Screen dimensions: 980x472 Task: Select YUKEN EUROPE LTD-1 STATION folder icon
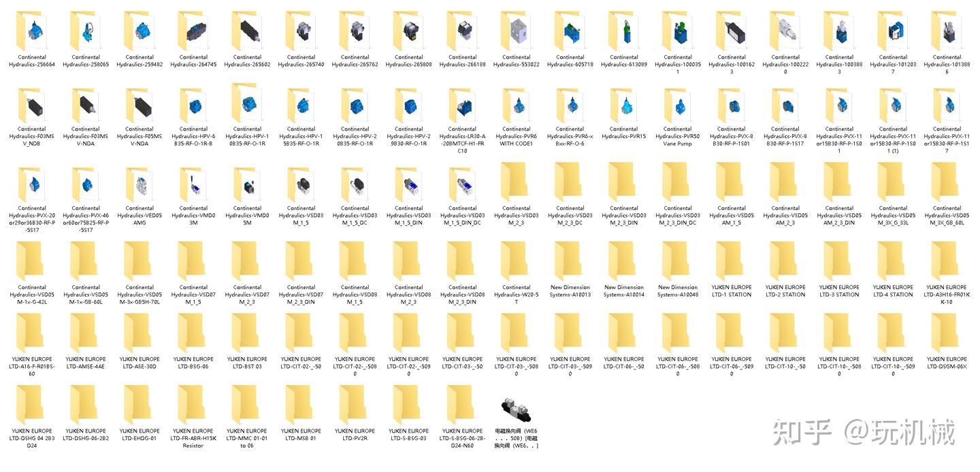tap(732, 261)
